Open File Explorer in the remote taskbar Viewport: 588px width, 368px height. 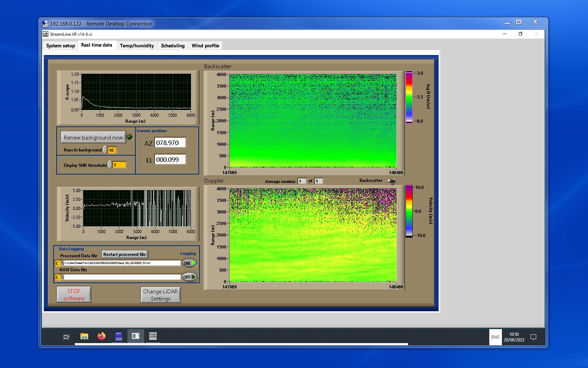click(84, 336)
